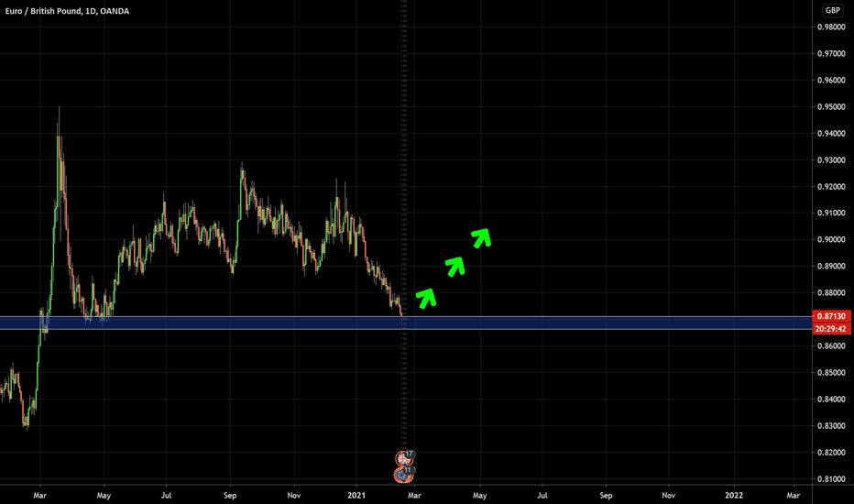Click the Euro / British Pound chart title

[x=67, y=11]
